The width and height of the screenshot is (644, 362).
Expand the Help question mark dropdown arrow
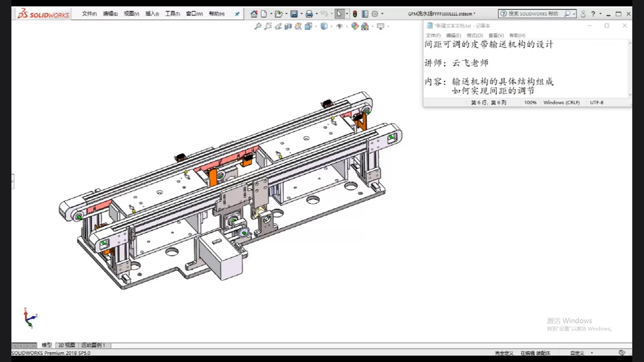[600, 14]
